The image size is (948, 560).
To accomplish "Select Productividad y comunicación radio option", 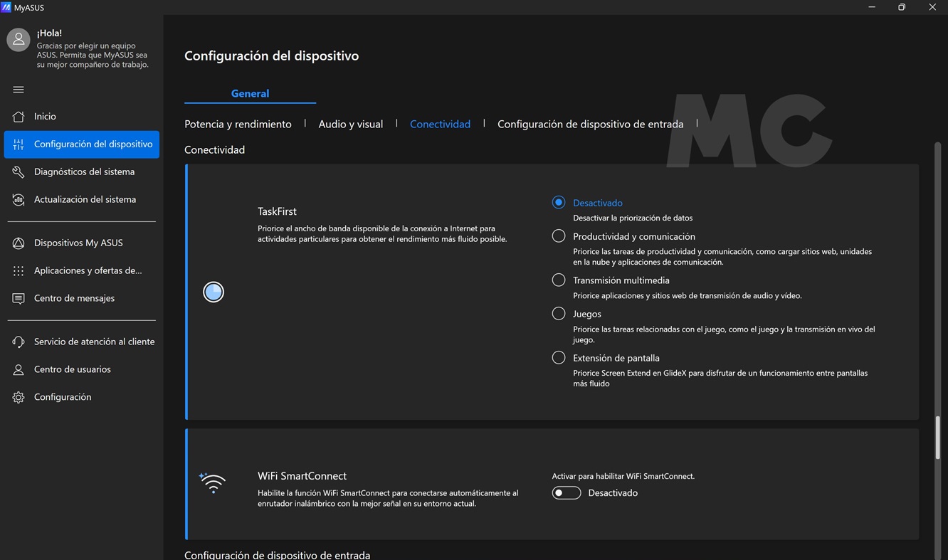I will (x=559, y=236).
